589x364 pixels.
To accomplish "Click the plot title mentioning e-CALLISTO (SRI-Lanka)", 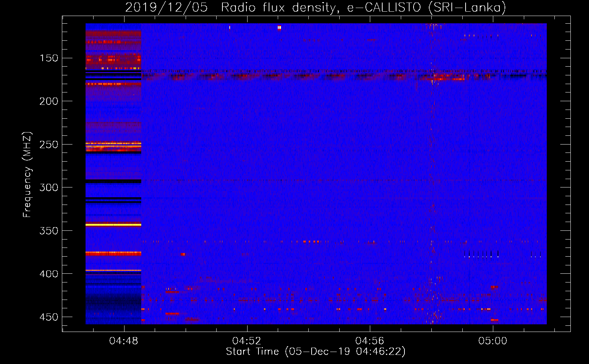I will point(316,7).
